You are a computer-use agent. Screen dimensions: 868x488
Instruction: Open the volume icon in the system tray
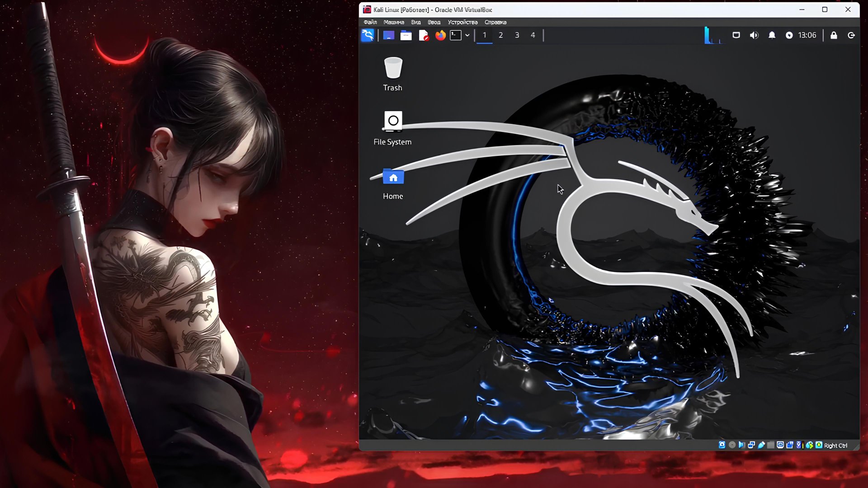point(754,35)
